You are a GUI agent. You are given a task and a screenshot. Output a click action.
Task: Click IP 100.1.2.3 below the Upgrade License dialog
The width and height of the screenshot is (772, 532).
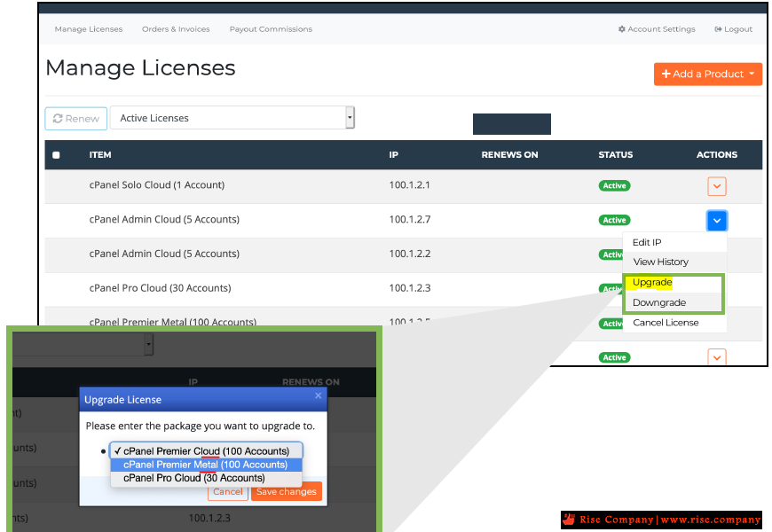pyautogui.click(x=209, y=518)
